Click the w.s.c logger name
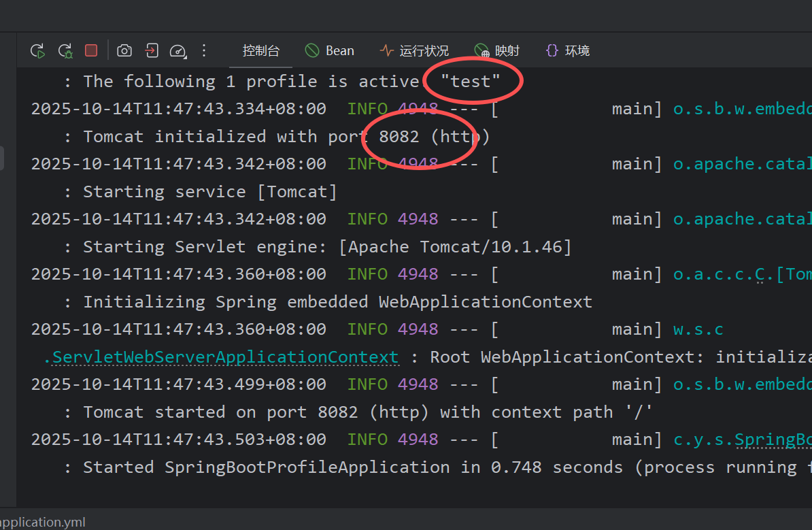This screenshot has width=812, height=530. coord(698,329)
